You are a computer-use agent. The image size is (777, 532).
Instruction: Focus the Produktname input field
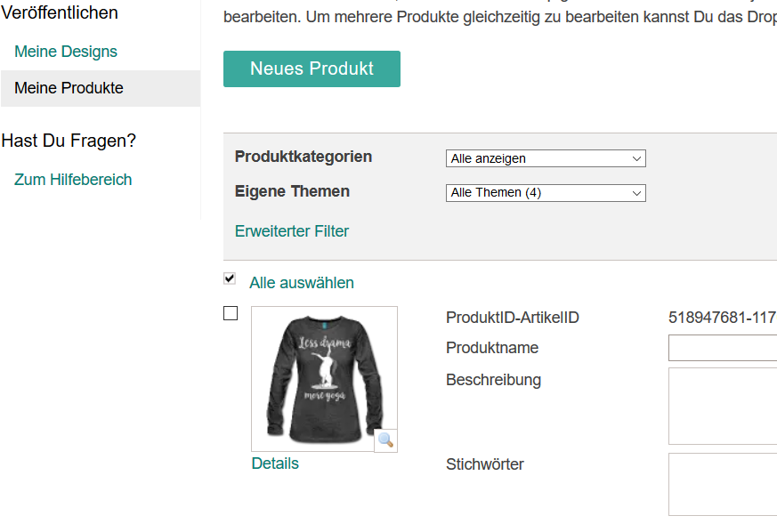click(x=722, y=348)
